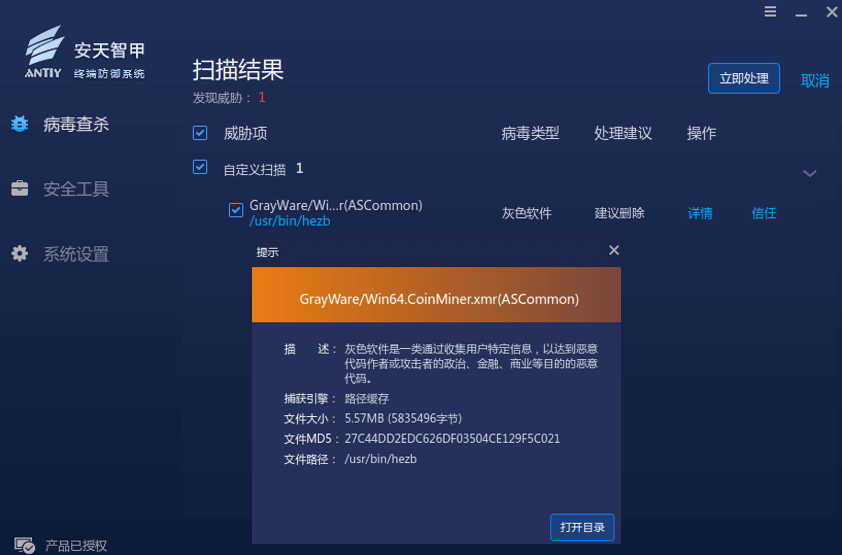Viewport: 842px width, 555px height.
Task: Click the 病毒类型 column header
Action: pos(530,133)
